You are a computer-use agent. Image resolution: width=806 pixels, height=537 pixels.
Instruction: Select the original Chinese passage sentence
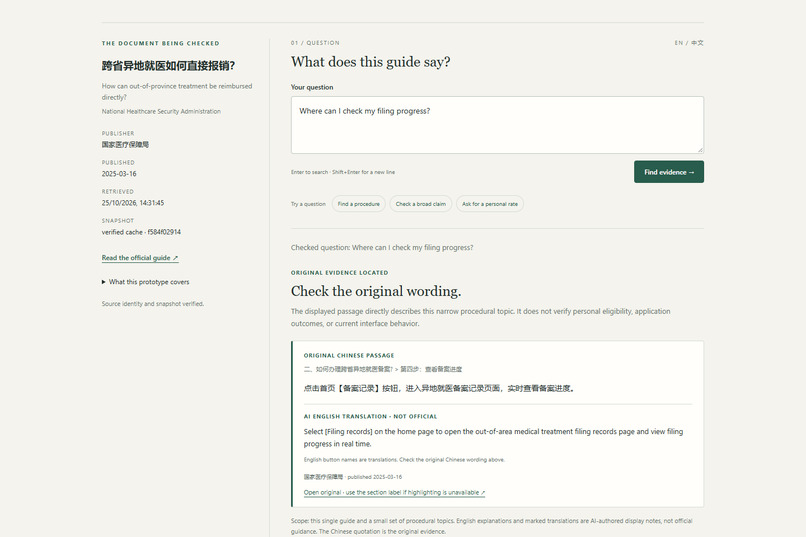click(439, 388)
